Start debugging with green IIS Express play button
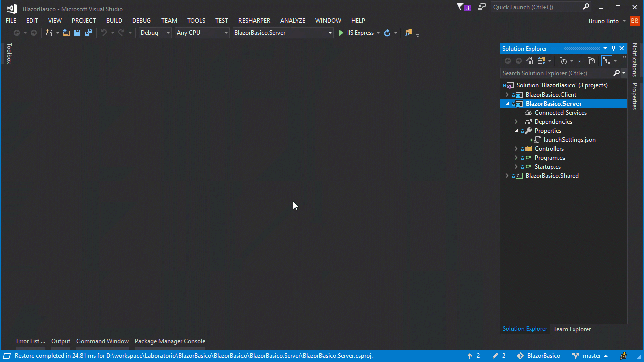The width and height of the screenshot is (644, 362). pyautogui.click(x=341, y=33)
